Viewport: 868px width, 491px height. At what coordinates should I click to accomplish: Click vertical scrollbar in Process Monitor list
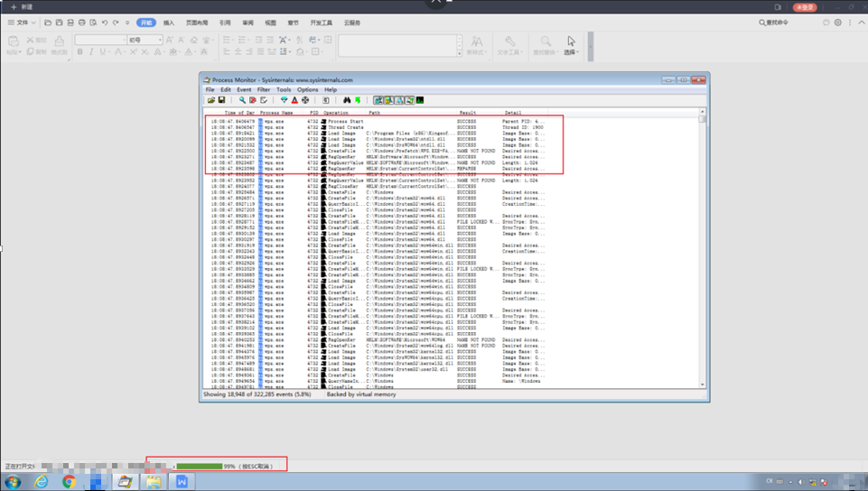703,247
